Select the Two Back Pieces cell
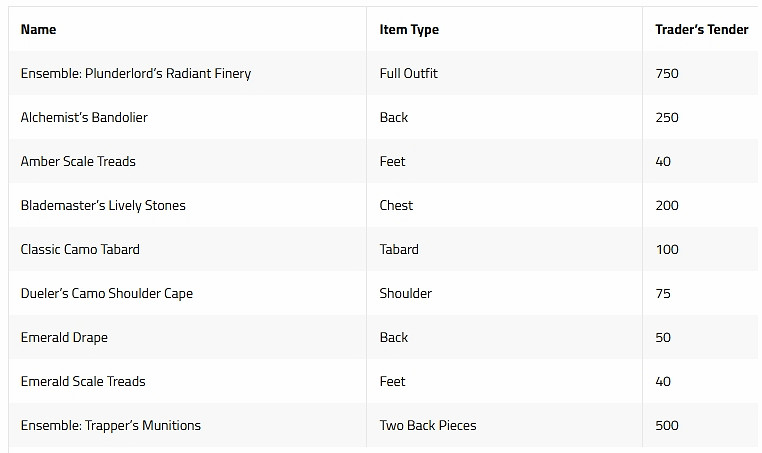762x453 pixels. click(x=427, y=426)
